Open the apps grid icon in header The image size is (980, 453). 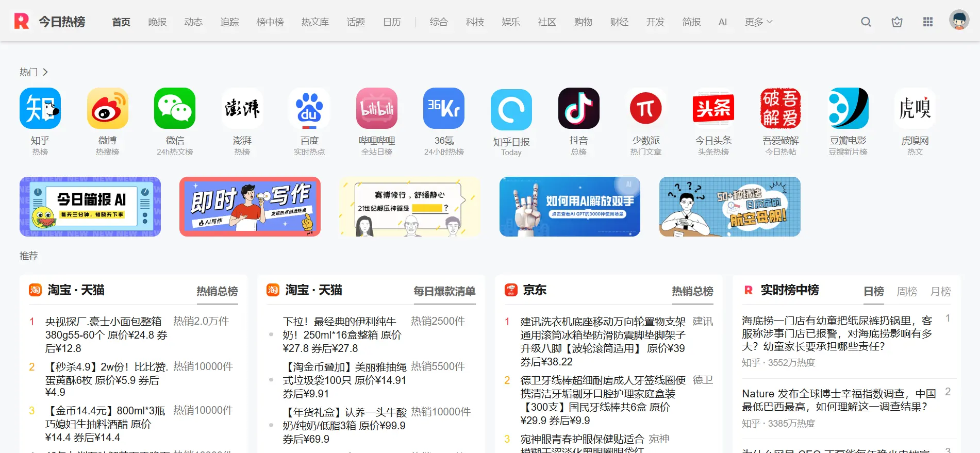(928, 22)
